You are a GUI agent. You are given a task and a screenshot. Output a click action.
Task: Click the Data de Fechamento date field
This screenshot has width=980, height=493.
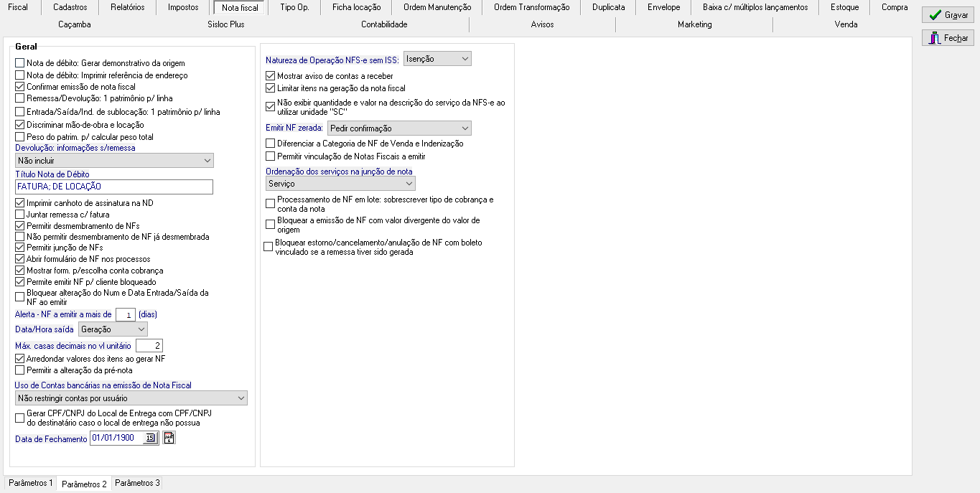(116, 438)
